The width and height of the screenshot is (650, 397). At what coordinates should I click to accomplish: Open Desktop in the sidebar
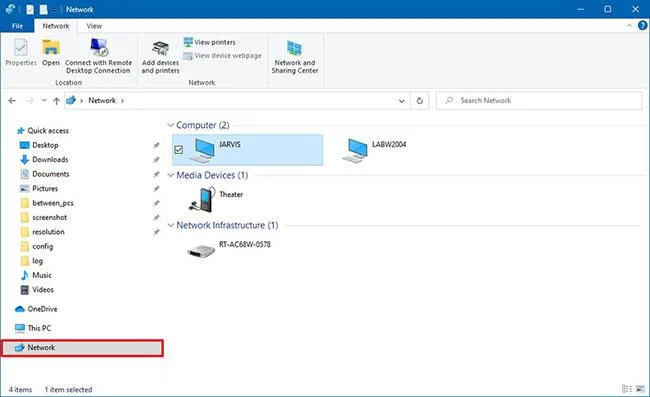39,145
